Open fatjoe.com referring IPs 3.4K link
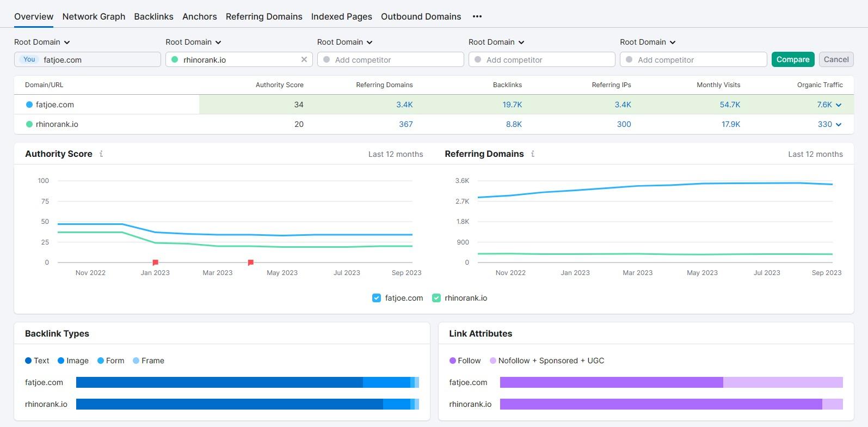The height and width of the screenshot is (427, 868). 623,105
